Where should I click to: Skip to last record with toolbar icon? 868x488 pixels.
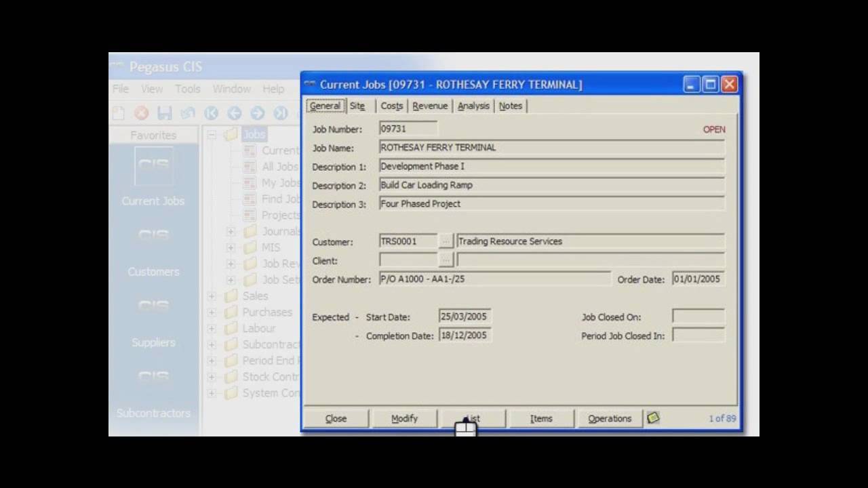tap(280, 113)
